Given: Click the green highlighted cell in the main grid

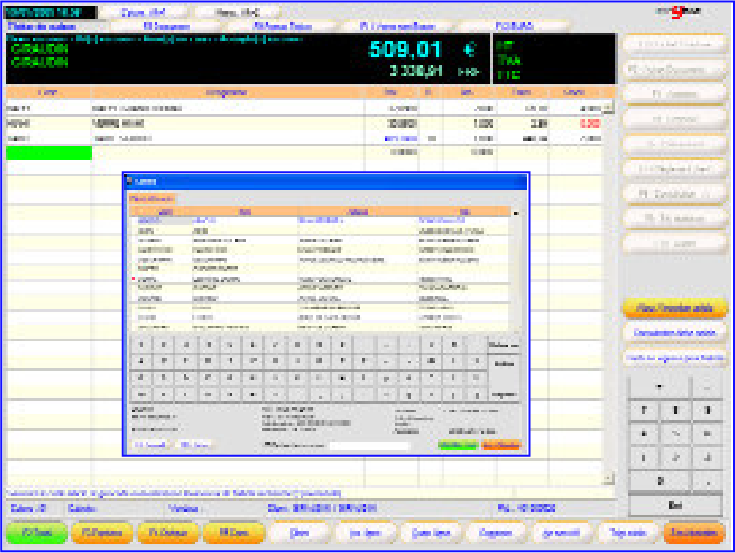Looking at the screenshot, I should (48, 153).
